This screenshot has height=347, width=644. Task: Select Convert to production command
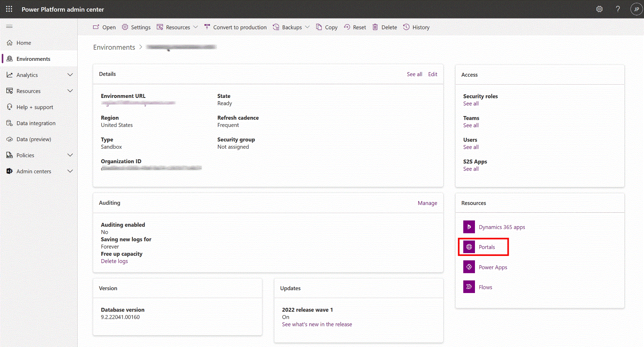(x=235, y=27)
